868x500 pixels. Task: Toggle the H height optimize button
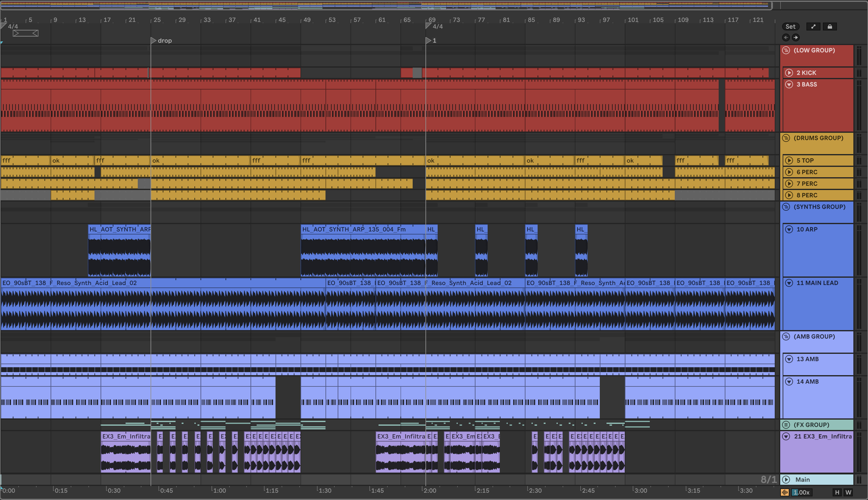coord(837,492)
